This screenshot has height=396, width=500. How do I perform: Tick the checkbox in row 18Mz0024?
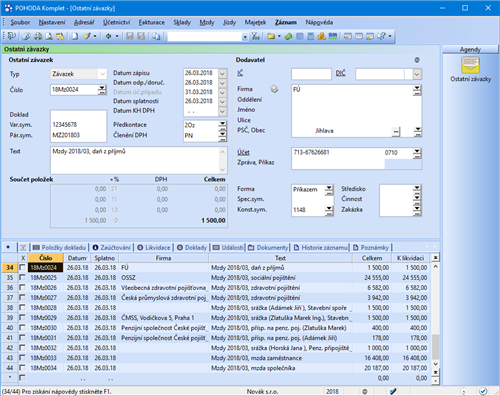(22, 267)
